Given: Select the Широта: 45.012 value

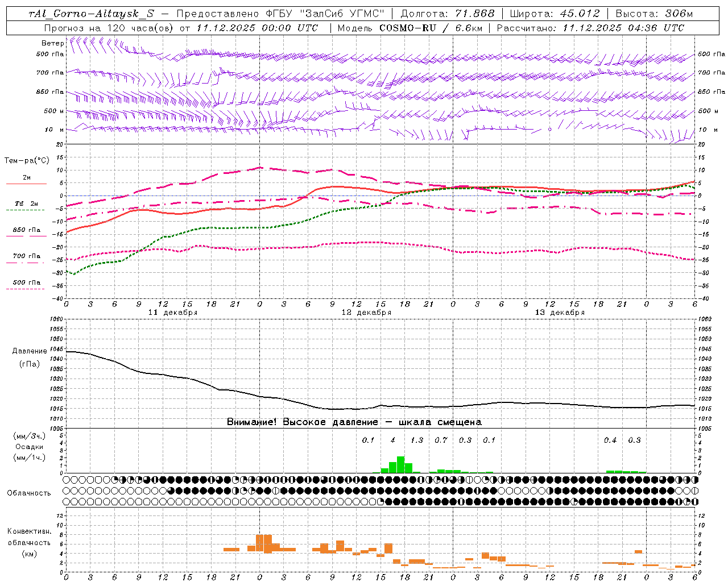Looking at the screenshot, I should point(555,14).
